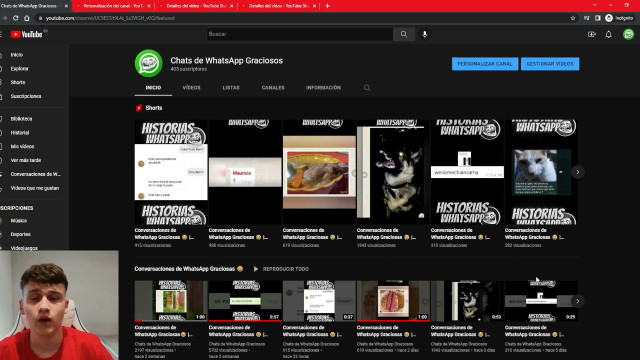Open Short thumbnail showing Mauricio chat
Viewport: 640px width, 360px height.
click(245, 172)
